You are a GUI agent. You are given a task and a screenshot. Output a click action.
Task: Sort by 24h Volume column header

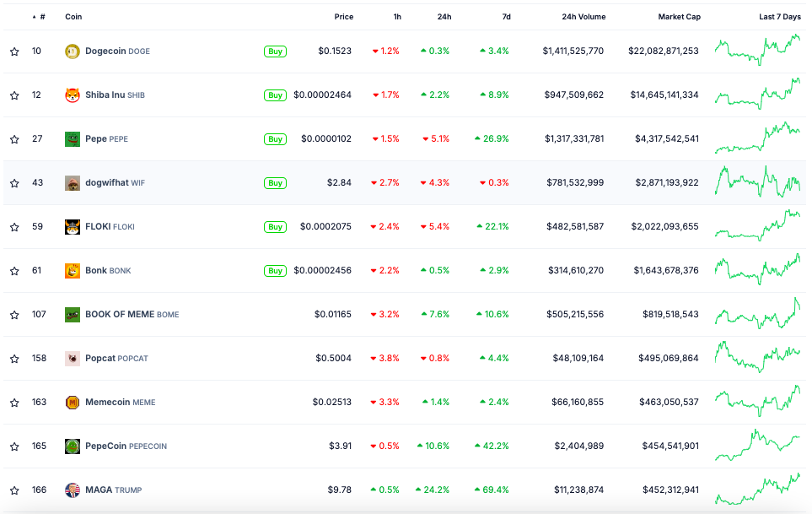click(x=583, y=17)
